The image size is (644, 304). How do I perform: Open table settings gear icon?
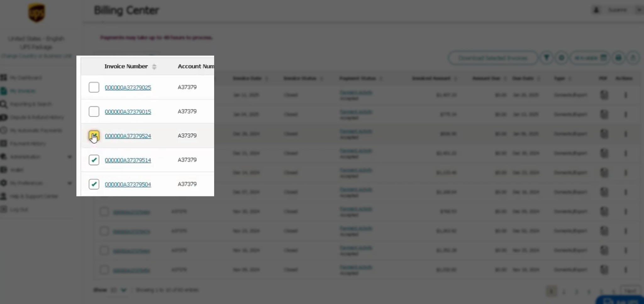561,58
